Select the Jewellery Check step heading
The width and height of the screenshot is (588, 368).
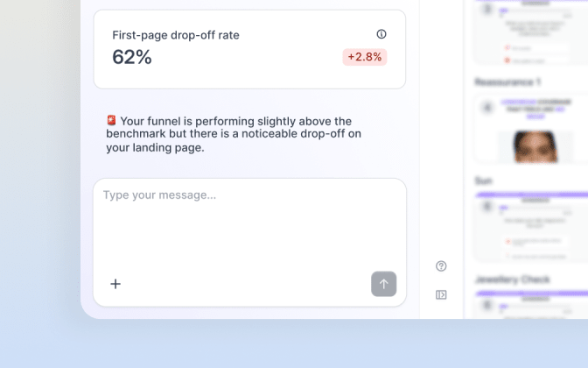click(x=512, y=280)
